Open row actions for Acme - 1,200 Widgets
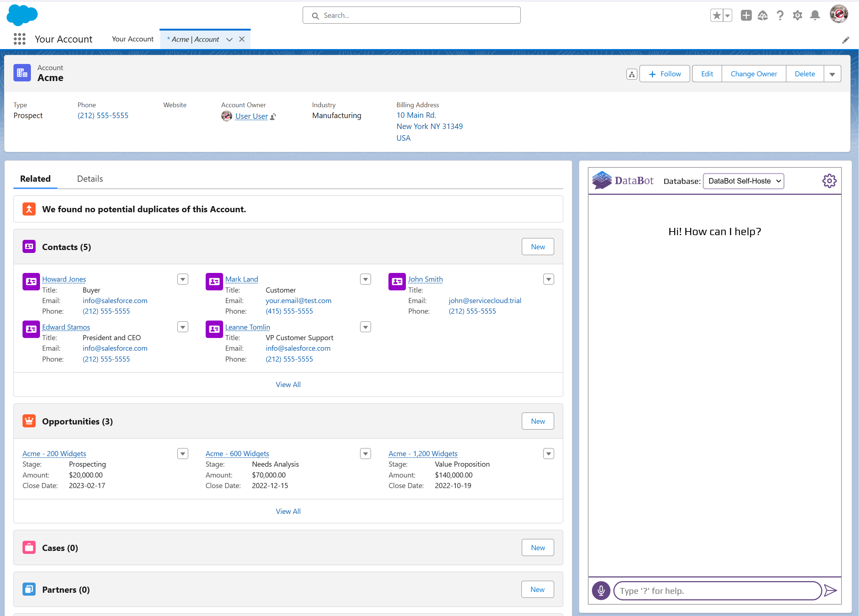The image size is (859, 616). click(x=548, y=454)
